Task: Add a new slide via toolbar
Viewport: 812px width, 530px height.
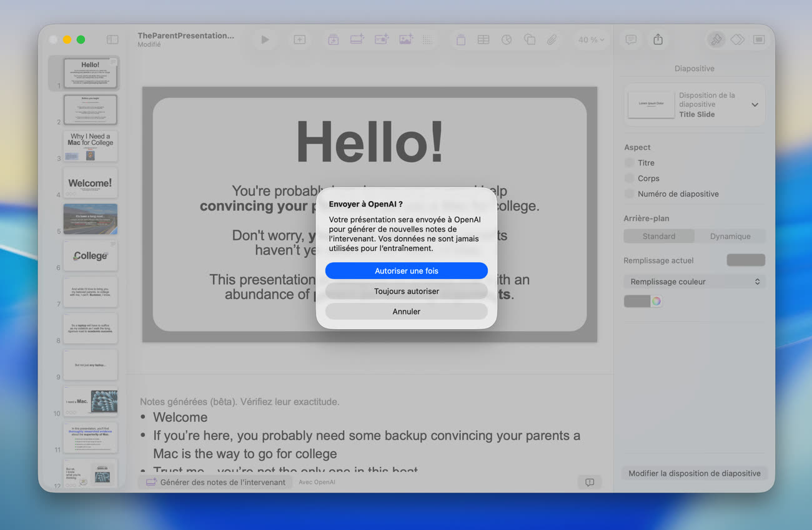Action: (x=300, y=39)
